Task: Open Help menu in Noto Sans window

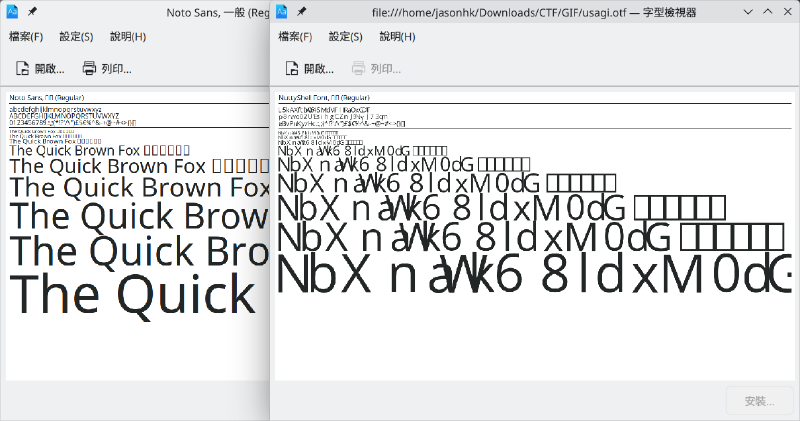Action: 128,37
